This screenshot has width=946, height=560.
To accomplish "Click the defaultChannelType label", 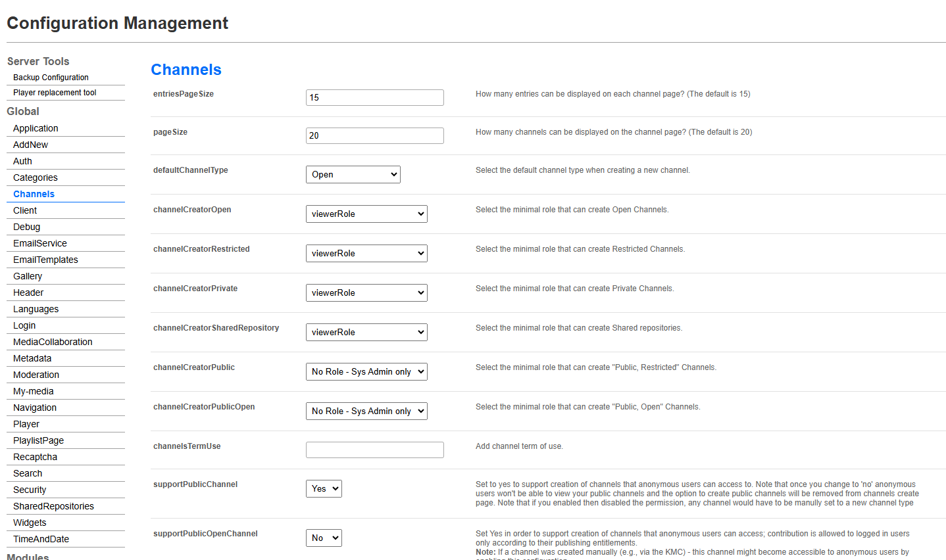I will click(191, 170).
